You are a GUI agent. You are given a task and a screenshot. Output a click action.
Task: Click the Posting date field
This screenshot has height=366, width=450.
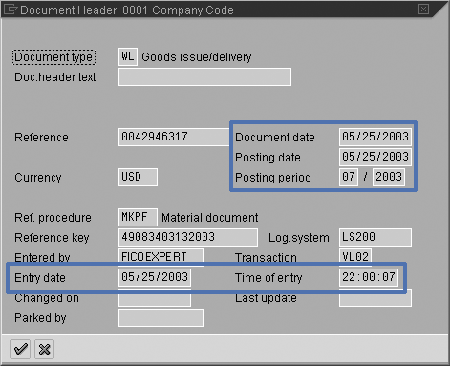click(x=375, y=157)
